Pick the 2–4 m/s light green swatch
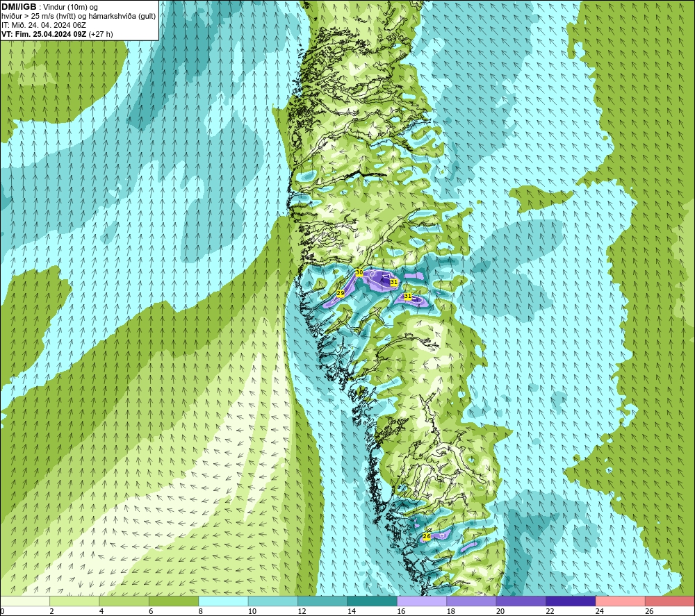Viewport: 695px width, 616px height. (x=74, y=601)
